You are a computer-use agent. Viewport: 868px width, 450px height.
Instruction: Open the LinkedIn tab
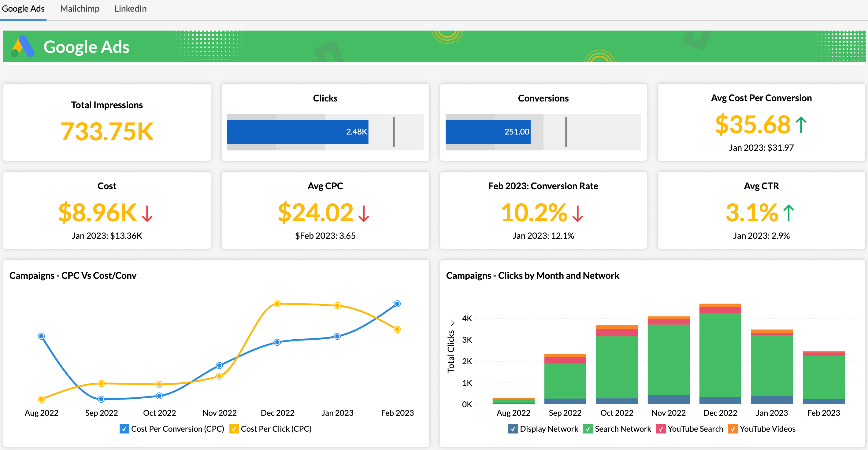point(130,9)
